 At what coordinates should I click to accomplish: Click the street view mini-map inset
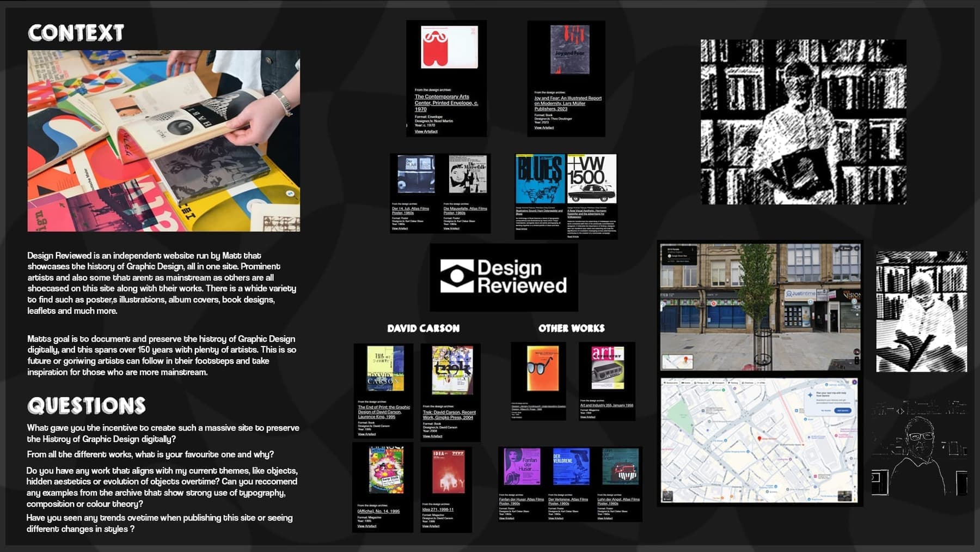(678, 361)
